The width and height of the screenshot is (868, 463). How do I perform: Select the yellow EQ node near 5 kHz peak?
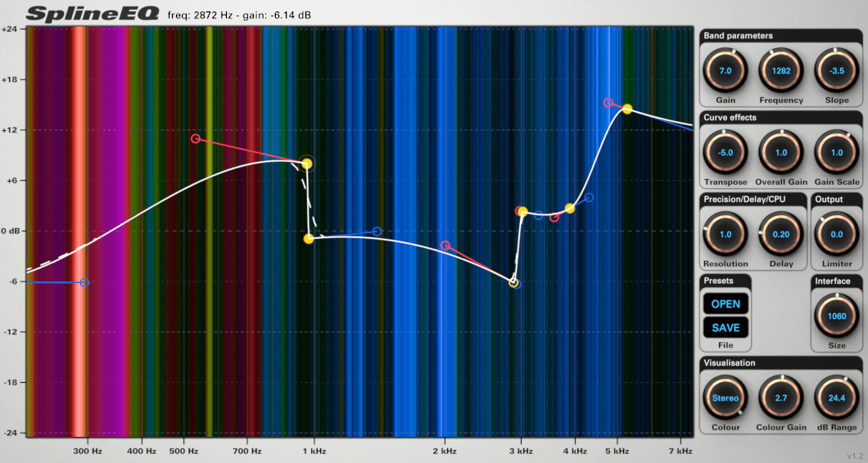click(626, 109)
